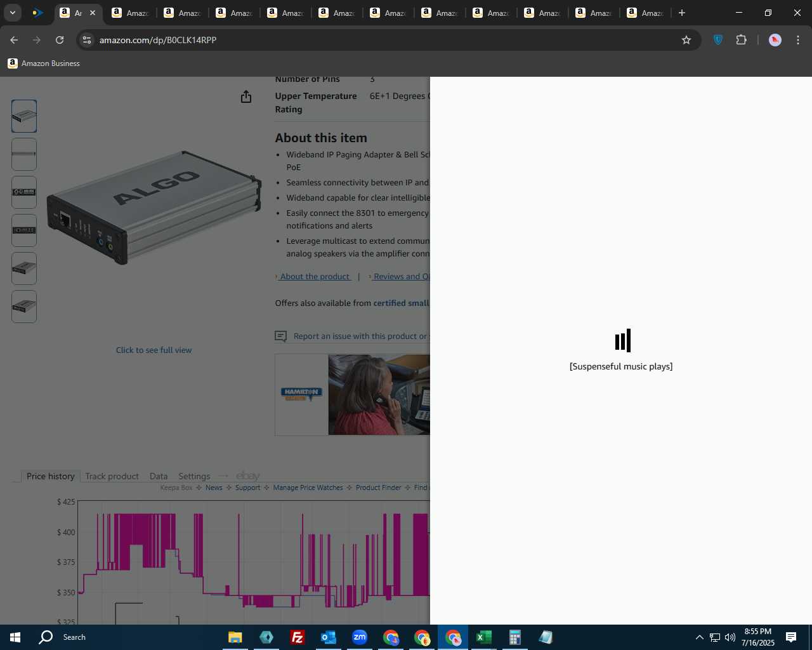Open a new browser tab

[x=682, y=13]
